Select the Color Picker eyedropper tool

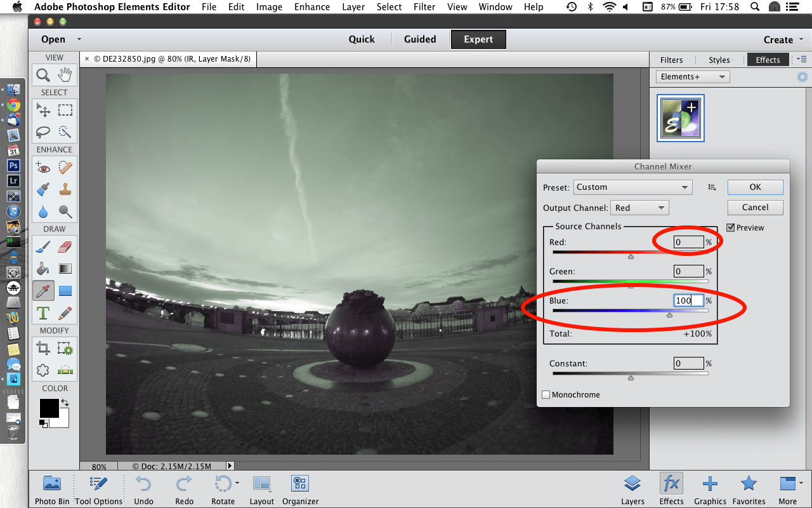pos(43,291)
